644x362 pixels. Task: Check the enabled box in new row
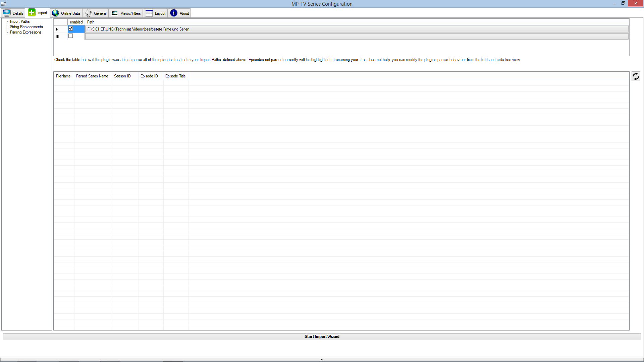[x=71, y=36]
